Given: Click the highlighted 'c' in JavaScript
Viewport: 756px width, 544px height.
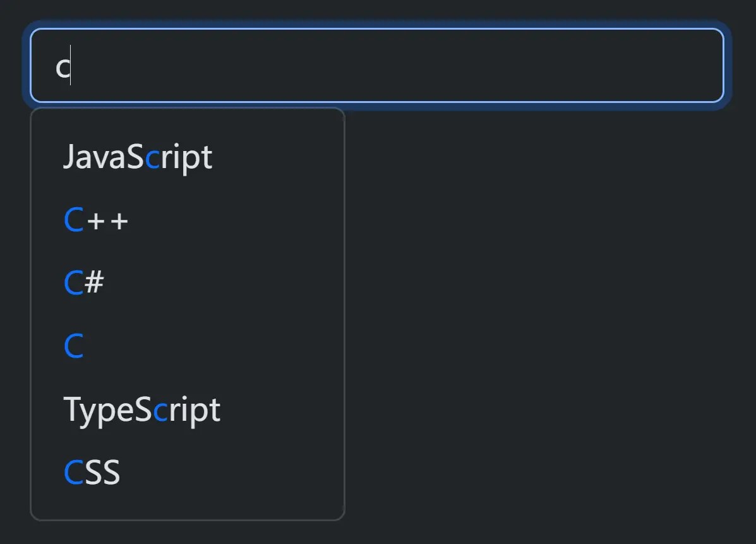Looking at the screenshot, I should (152, 159).
